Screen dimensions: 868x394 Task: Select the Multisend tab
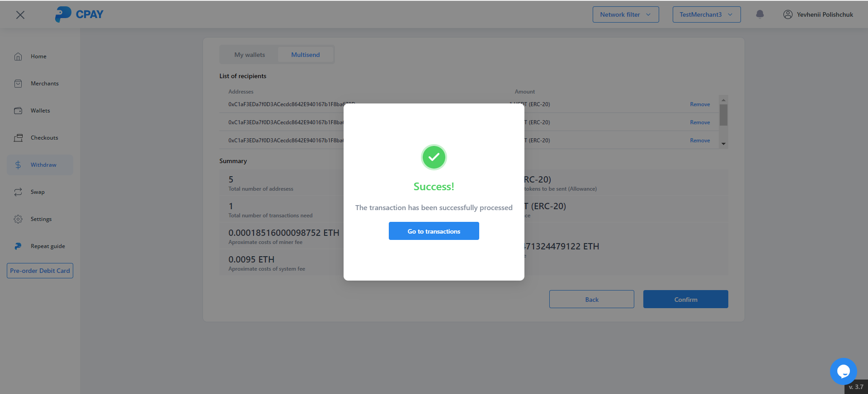(x=305, y=55)
